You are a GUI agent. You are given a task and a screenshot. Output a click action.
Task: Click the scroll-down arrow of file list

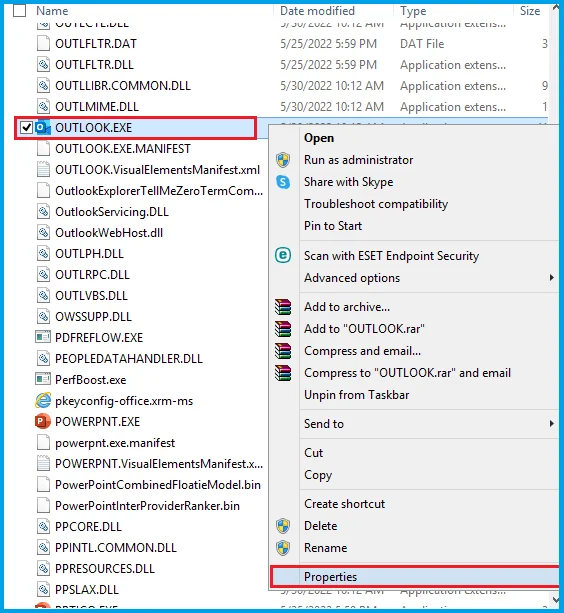pyautogui.click(x=555, y=599)
